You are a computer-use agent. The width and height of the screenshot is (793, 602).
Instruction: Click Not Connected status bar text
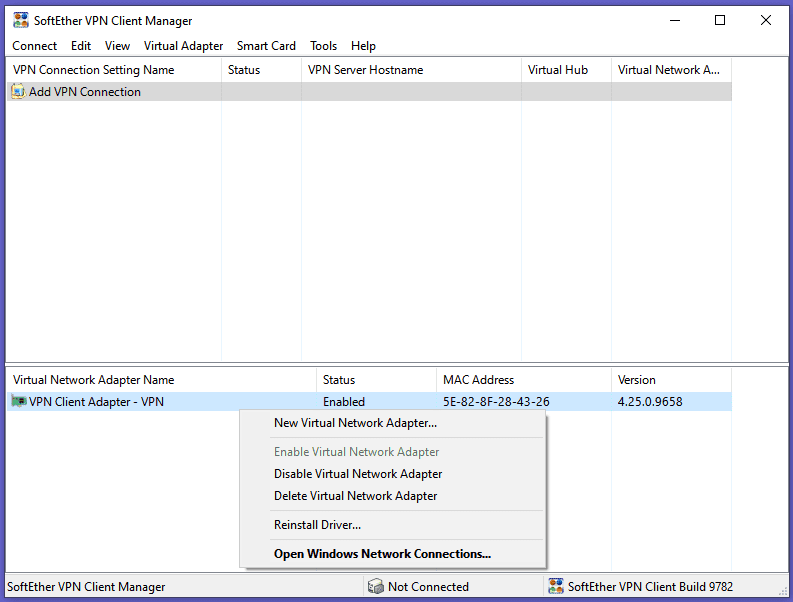click(x=428, y=587)
